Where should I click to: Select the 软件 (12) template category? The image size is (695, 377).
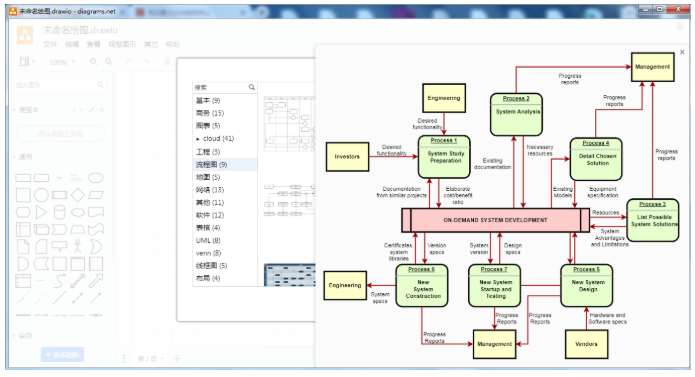tap(225, 215)
